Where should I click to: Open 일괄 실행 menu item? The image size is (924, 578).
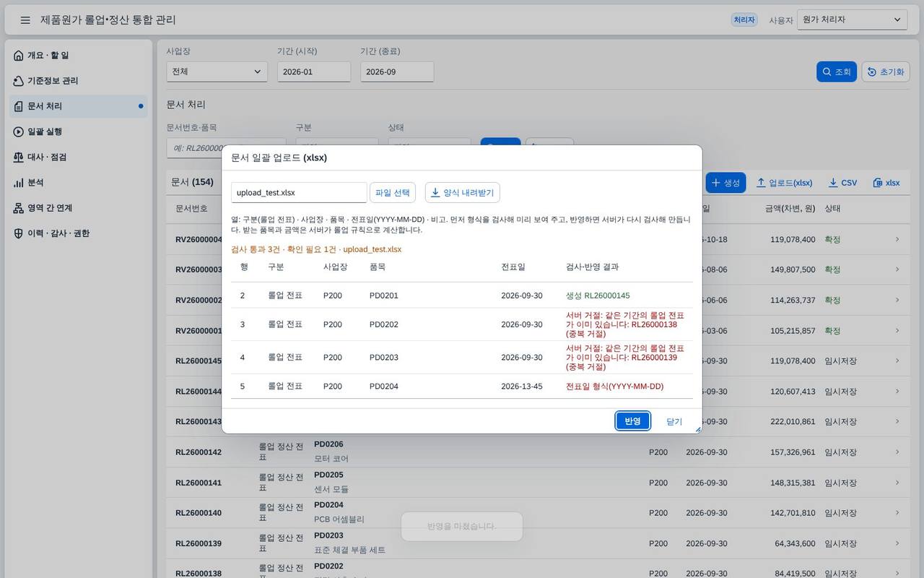click(79, 131)
